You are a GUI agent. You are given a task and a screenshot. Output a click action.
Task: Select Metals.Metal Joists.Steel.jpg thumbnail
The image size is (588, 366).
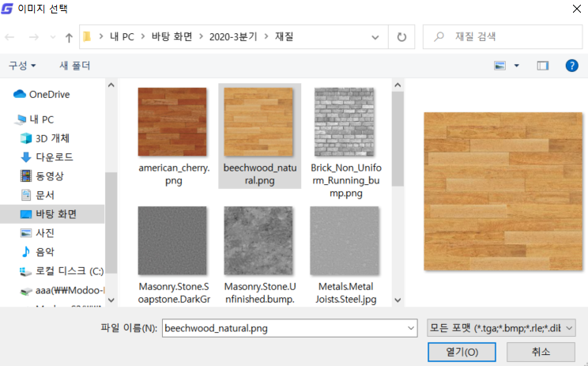pyautogui.click(x=345, y=240)
